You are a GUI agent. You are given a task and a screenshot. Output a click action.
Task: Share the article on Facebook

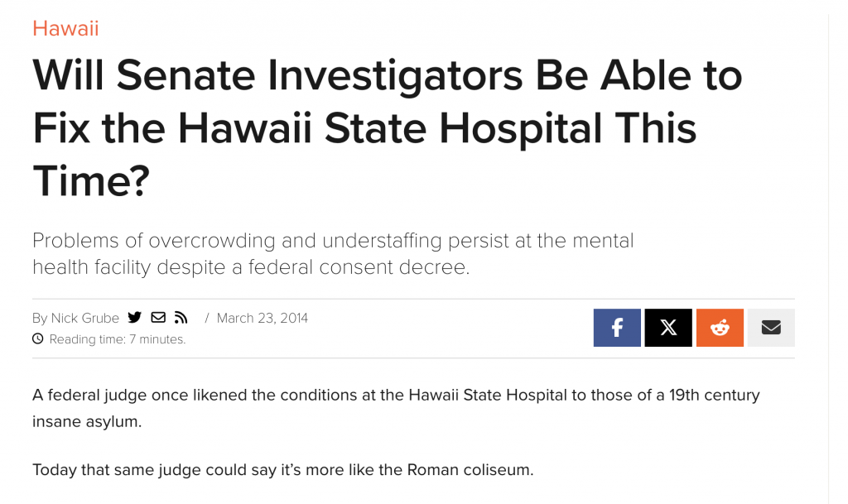click(x=617, y=328)
